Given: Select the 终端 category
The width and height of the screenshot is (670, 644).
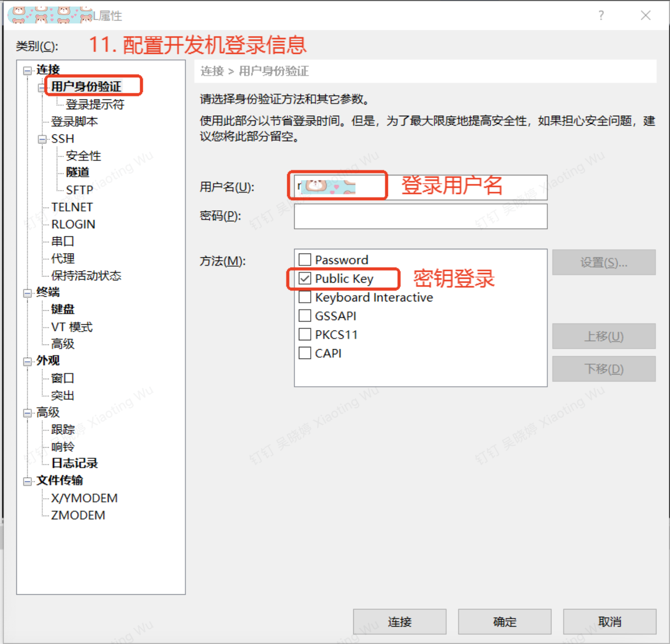Looking at the screenshot, I should (x=48, y=292).
